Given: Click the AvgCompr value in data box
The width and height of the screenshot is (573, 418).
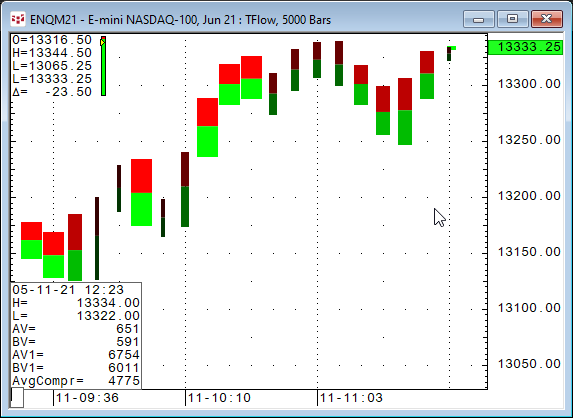Looking at the screenshot, I should 124,381.
